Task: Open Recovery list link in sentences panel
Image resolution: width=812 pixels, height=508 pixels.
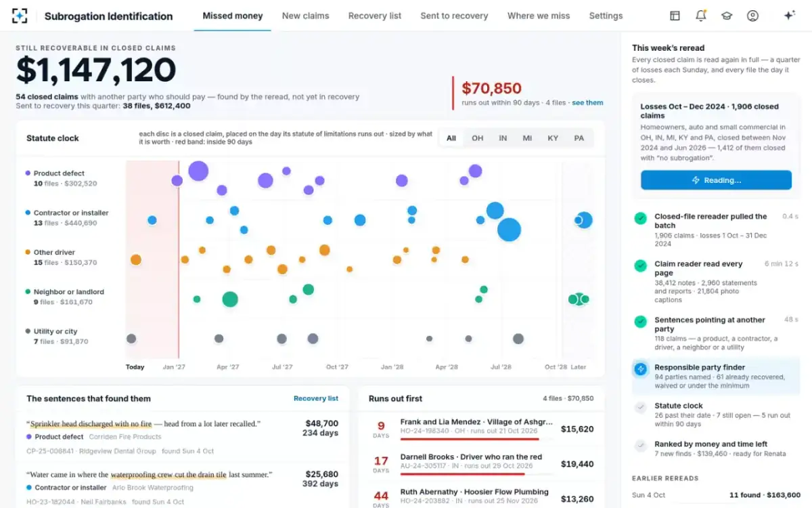Action: (316, 398)
